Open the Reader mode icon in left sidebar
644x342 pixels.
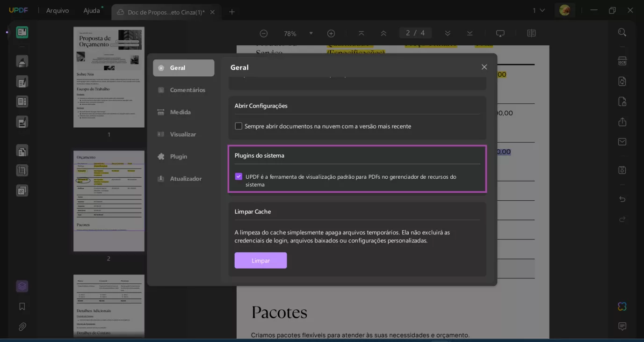[x=22, y=32]
